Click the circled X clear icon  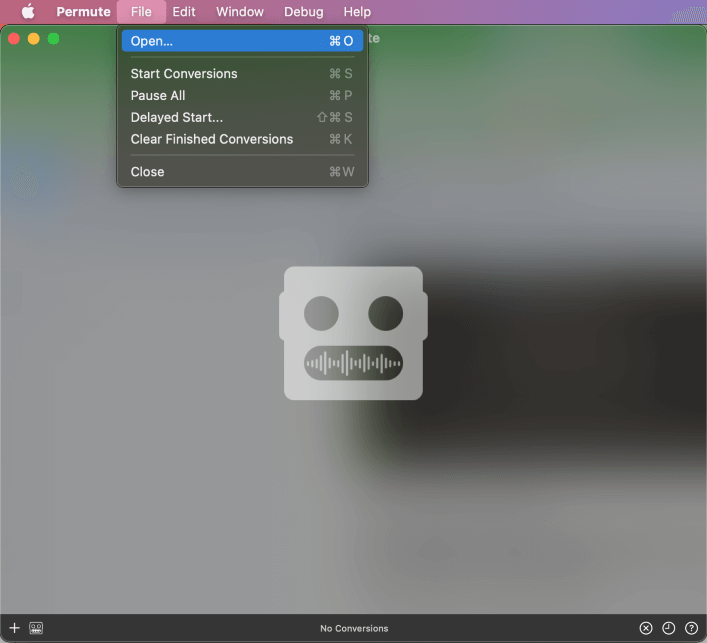646,628
